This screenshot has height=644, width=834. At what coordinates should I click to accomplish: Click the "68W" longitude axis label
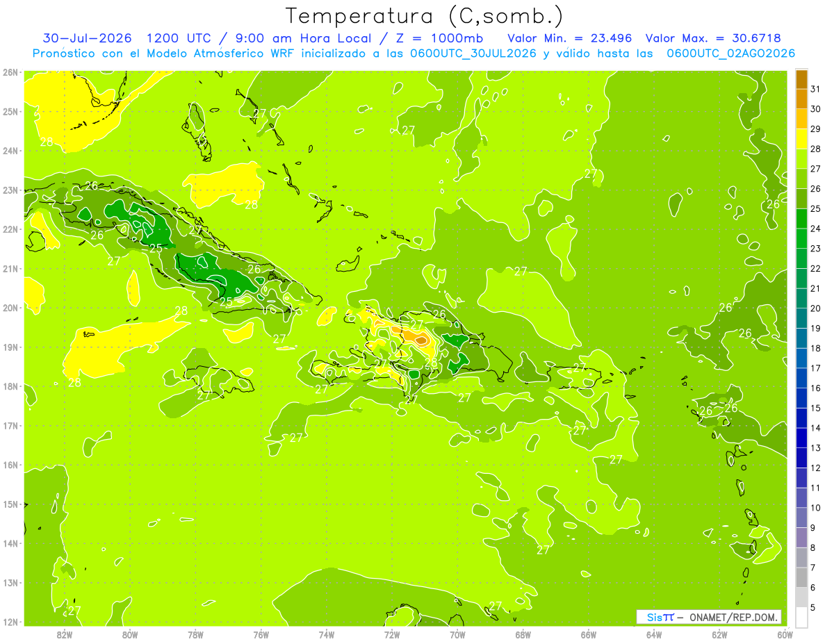(523, 634)
